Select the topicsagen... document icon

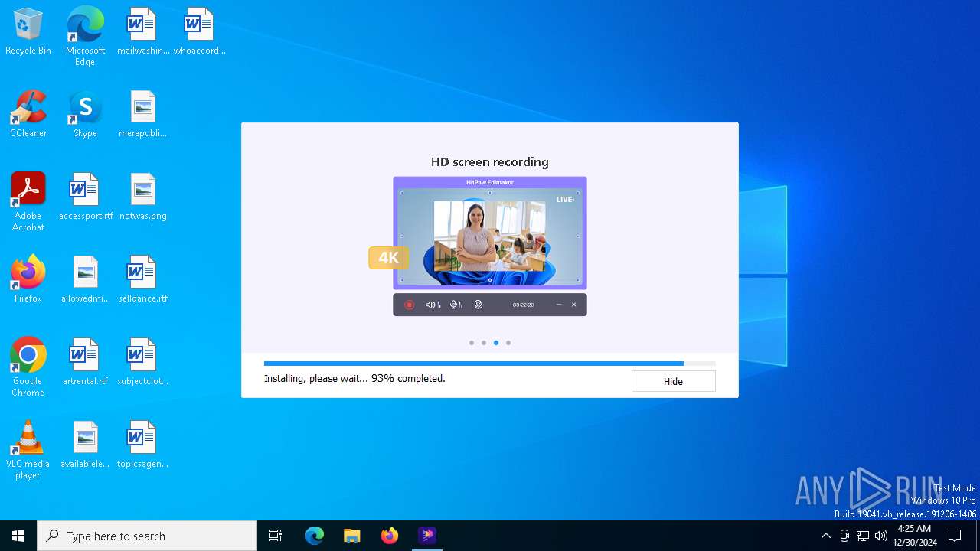(142, 445)
